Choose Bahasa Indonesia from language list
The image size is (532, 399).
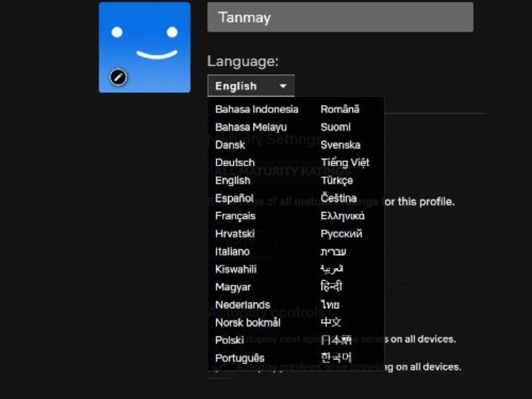click(x=257, y=110)
